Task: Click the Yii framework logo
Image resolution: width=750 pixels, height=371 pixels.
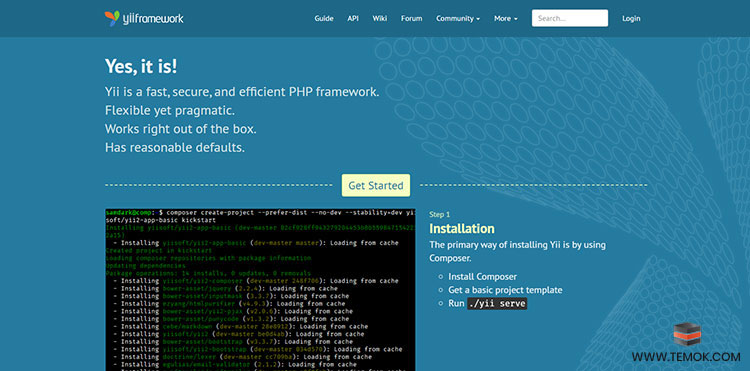Action: point(144,19)
